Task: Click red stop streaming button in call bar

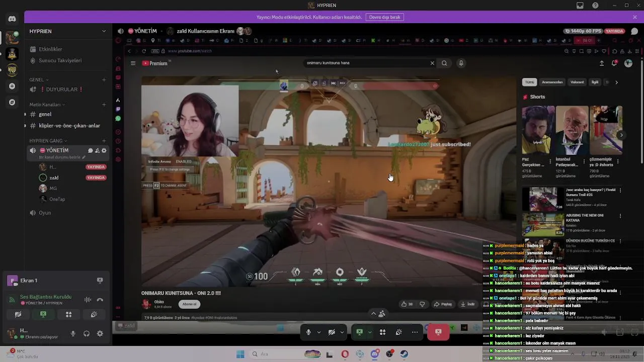Action: [438, 332]
